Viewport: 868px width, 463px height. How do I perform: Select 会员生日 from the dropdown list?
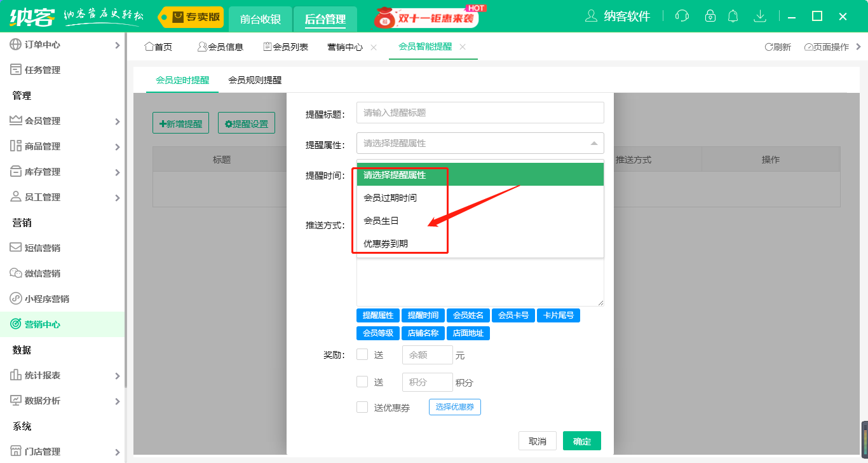(x=379, y=220)
